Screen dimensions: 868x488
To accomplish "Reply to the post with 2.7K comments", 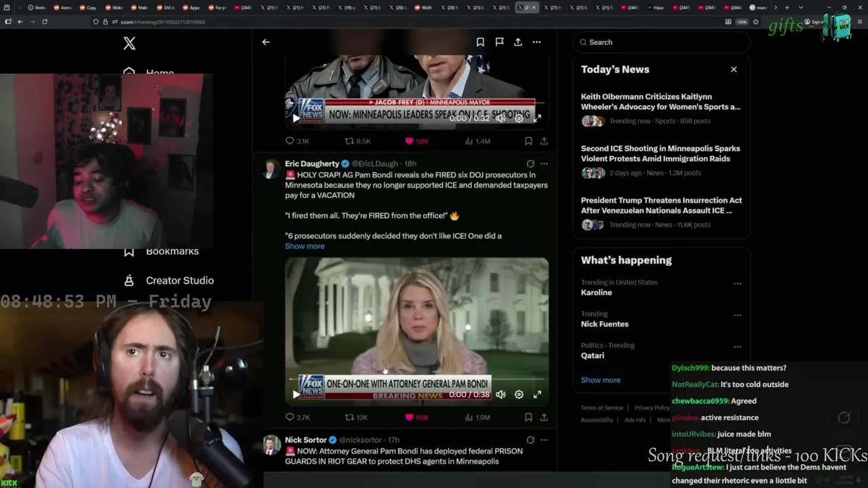I will [297, 418].
